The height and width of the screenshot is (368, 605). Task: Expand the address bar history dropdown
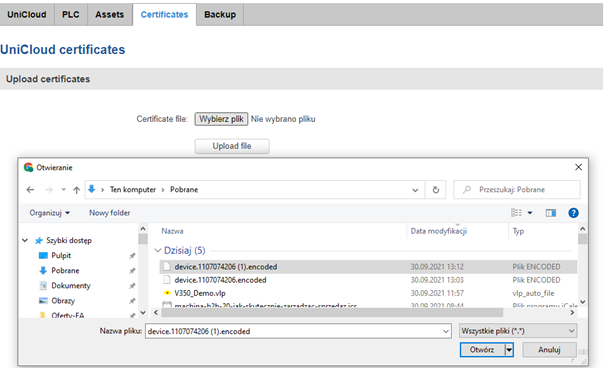click(x=415, y=190)
